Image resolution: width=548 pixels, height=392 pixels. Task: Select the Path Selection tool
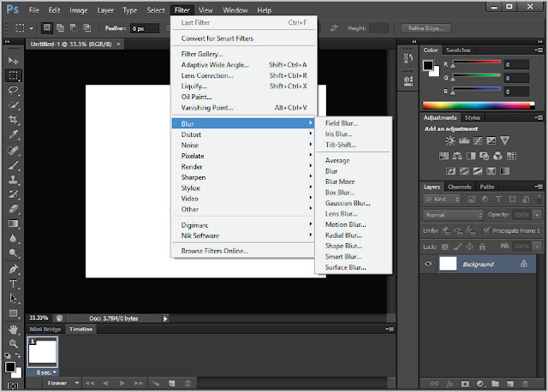pos(13,299)
